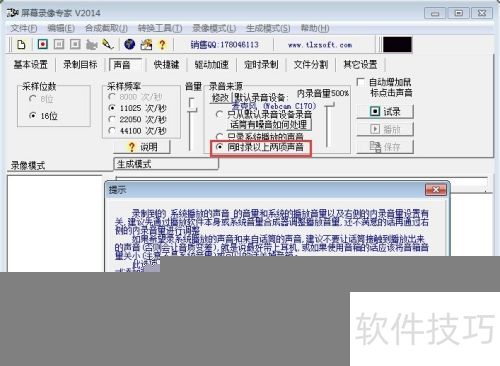Enable 自动增加鼠标点击声音 checkbox
Viewport: 500px width, 366px height.
tap(360, 82)
